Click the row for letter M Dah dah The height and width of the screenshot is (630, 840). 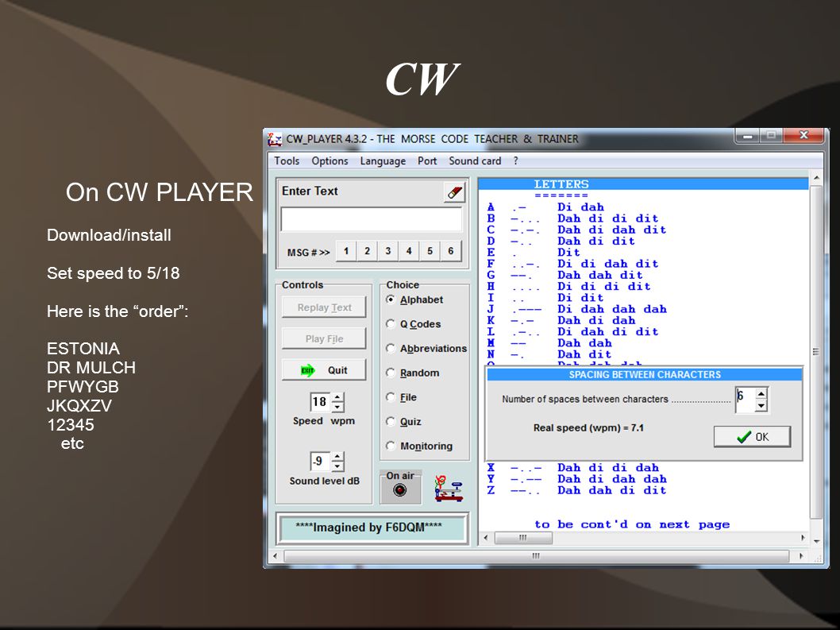tap(549, 343)
